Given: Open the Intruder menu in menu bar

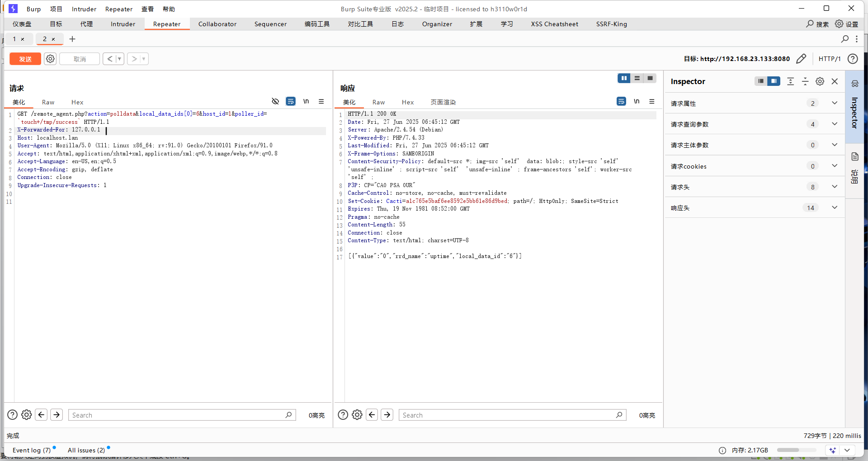Looking at the screenshot, I should 84,9.
